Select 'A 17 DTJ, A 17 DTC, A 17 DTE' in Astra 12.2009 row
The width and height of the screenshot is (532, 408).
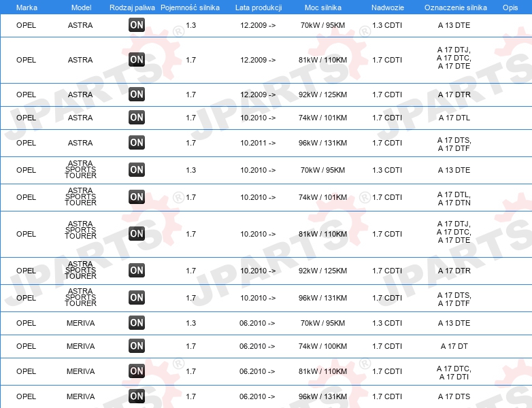pos(454,58)
